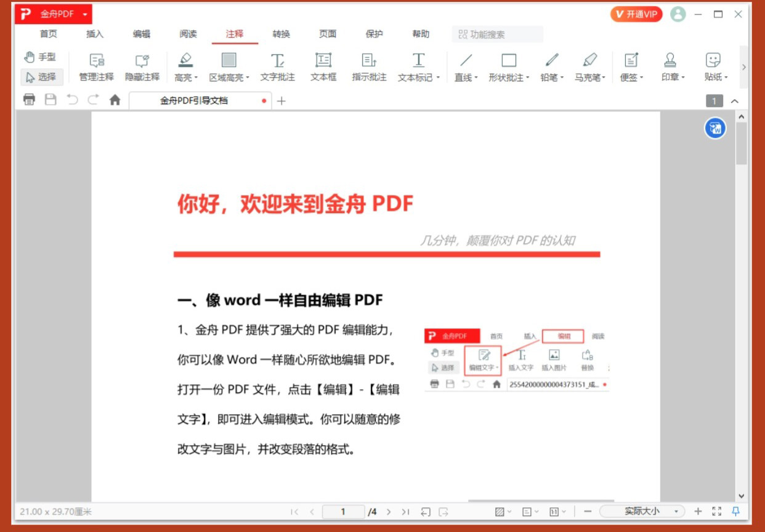This screenshot has height=532, width=765.
Task: Open a new document tab with plus
Action: pos(281,101)
